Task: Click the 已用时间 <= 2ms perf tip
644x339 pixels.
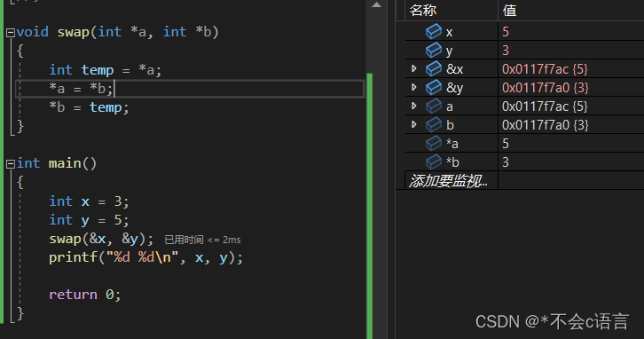Action: click(202, 240)
